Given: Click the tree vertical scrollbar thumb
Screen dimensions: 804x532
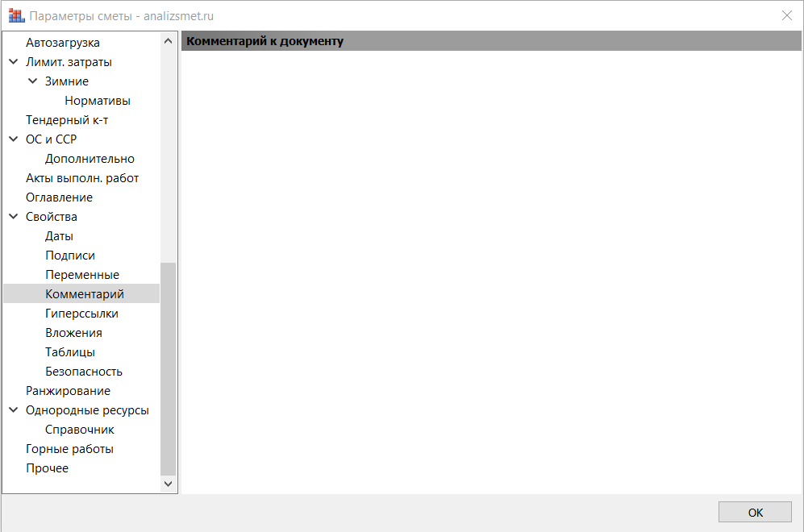Looking at the screenshot, I should pos(168,369).
